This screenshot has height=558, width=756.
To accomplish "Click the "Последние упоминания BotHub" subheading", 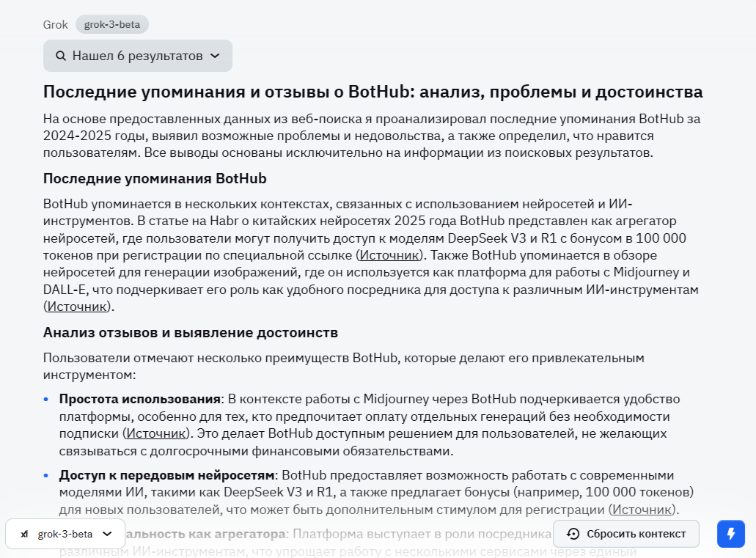I will (155, 179).
